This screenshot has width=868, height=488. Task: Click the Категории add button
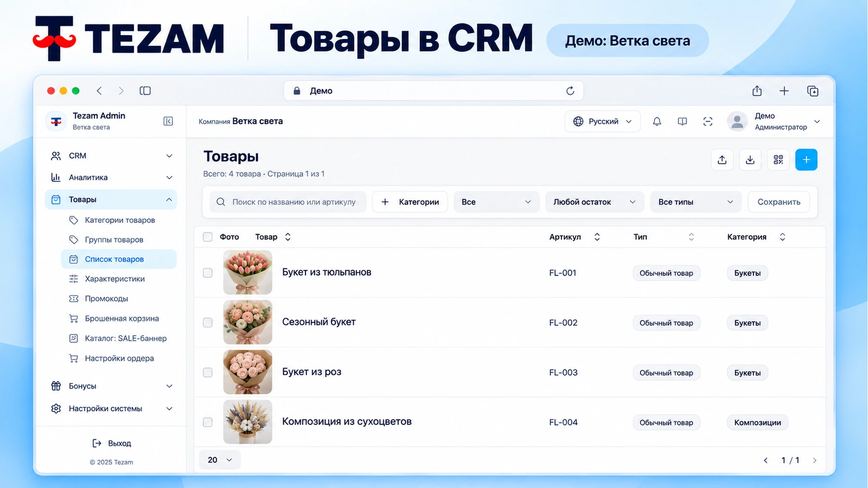[x=410, y=202]
